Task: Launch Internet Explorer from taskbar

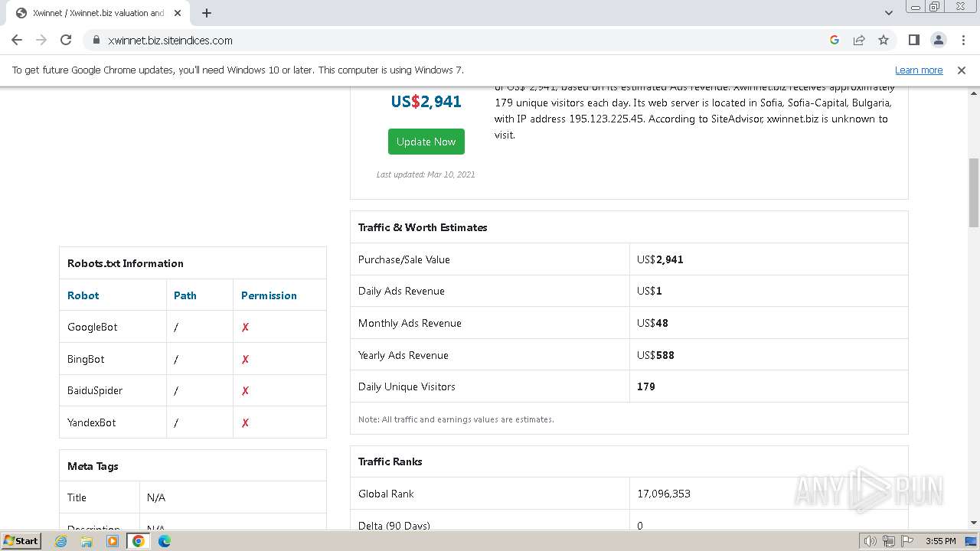Action: point(61,541)
